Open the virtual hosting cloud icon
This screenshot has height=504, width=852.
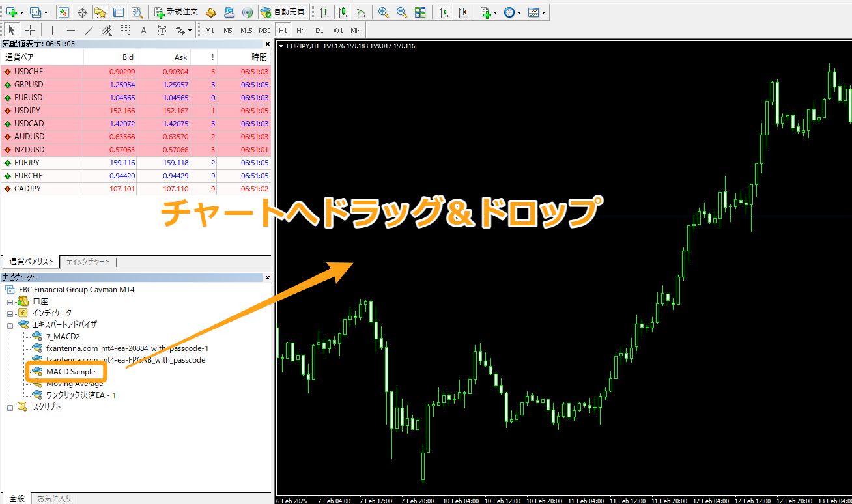pyautogui.click(x=229, y=12)
